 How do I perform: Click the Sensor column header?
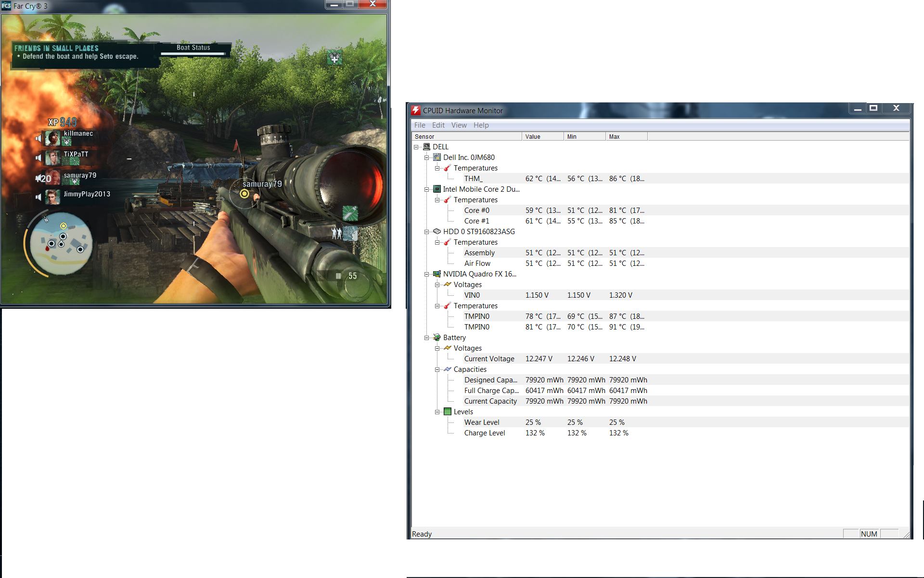tap(467, 136)
